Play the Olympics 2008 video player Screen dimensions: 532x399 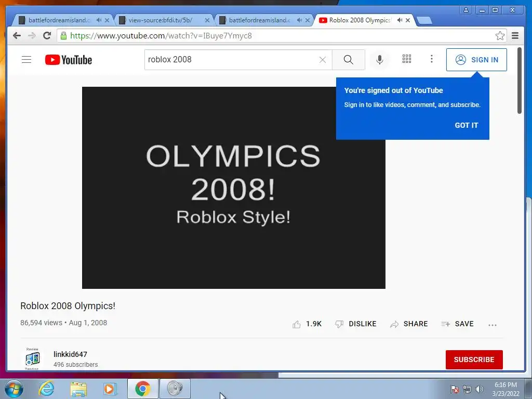pos(233,188)
